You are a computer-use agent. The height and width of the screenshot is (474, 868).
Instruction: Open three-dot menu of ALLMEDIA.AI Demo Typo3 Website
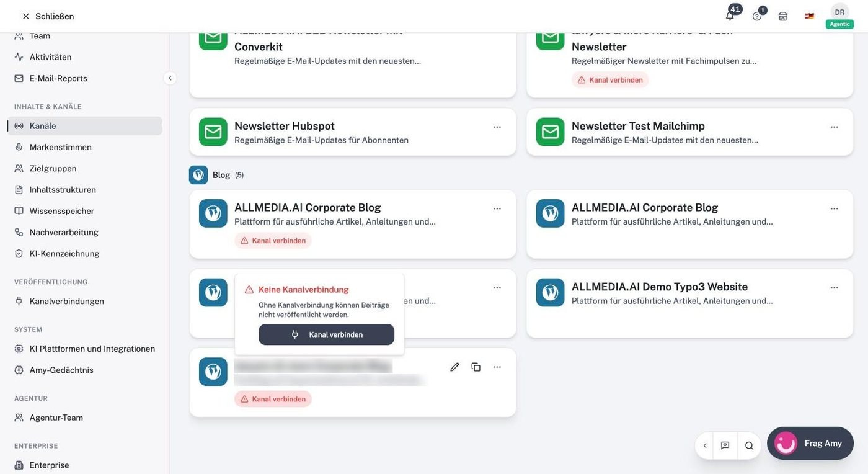click(835, 287)
